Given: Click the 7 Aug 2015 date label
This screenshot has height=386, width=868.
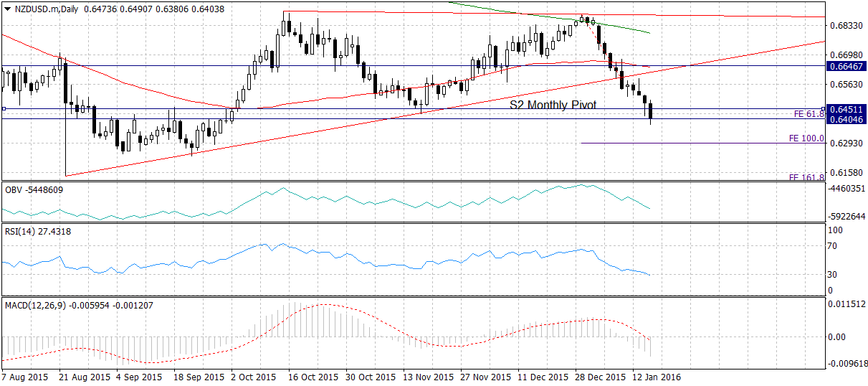Looking at the screenshot, I should pyautogui.click(x=27, y=377).
